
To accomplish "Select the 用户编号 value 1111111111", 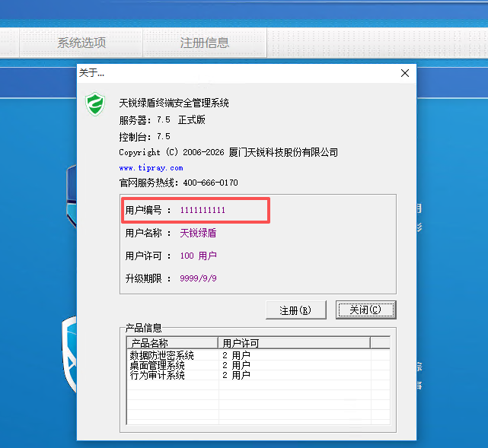I will (203, 210).
